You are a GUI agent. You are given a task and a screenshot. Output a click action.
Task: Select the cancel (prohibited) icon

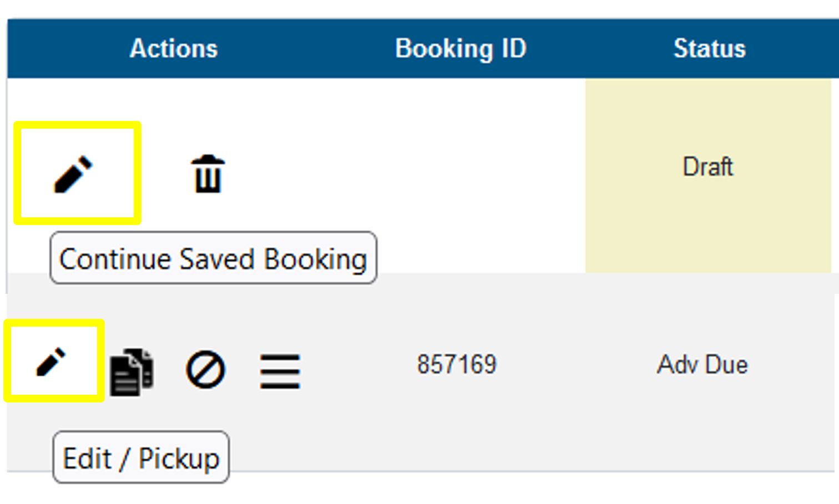click(206, 369)
